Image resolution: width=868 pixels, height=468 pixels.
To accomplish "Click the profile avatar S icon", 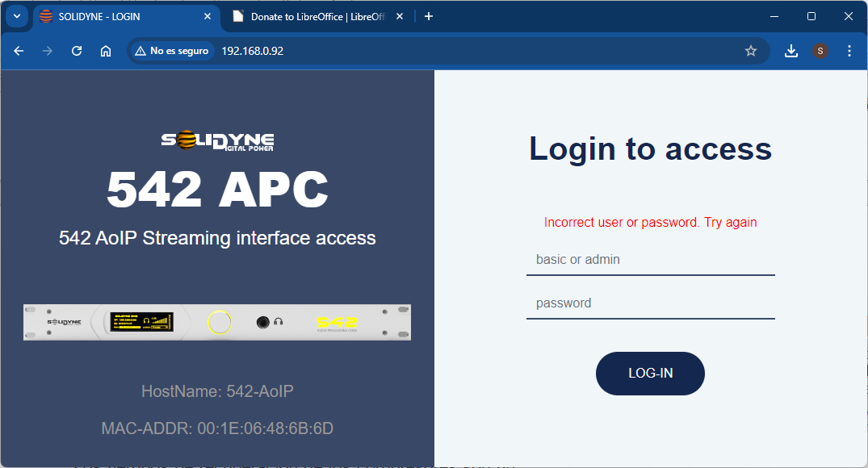I will (x=820, y=50).
